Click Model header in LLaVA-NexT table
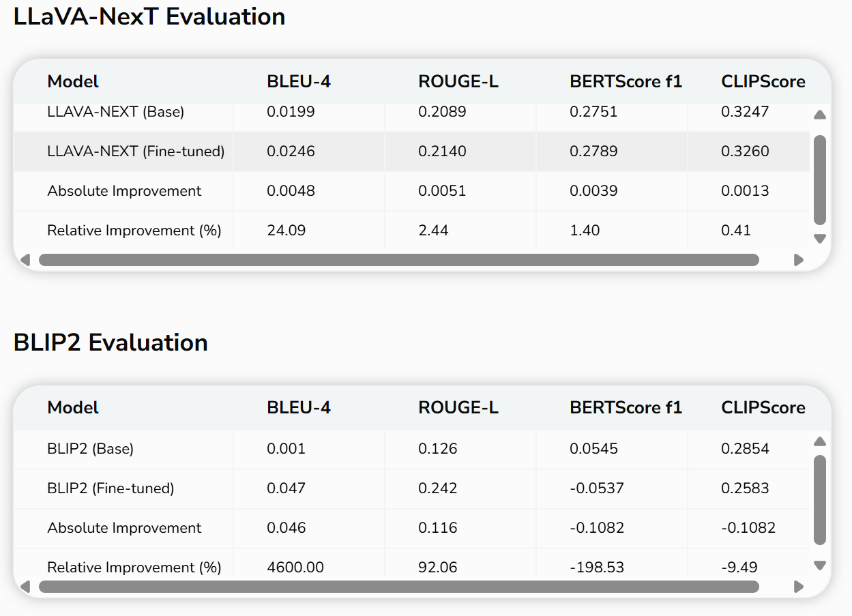Screen dimensions: 852x616 click(73, 82)
